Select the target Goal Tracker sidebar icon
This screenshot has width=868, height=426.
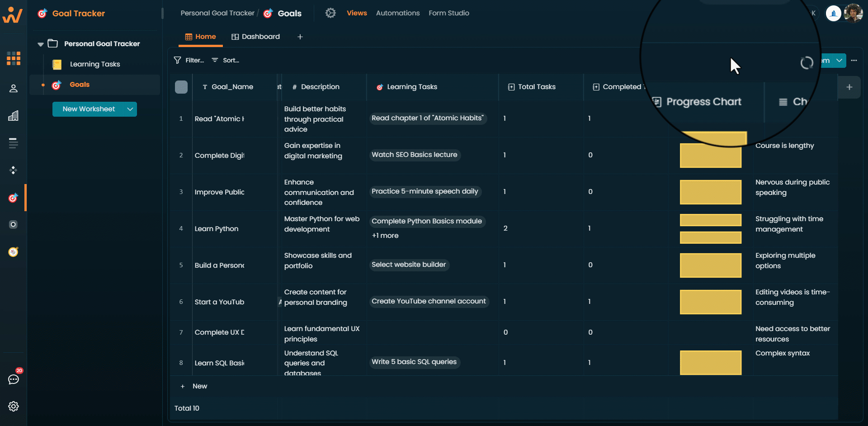(x=13, y=198)
